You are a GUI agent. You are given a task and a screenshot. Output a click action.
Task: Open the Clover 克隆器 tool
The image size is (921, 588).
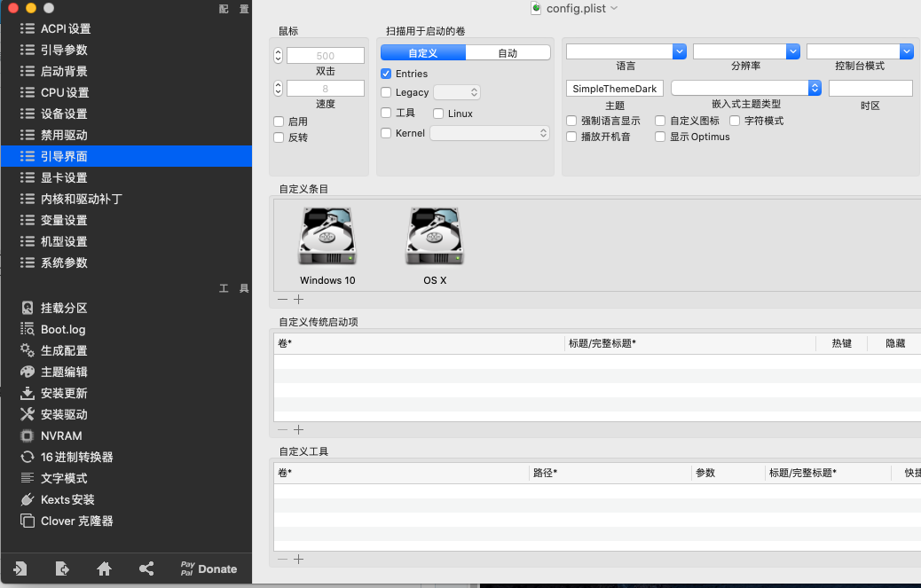tap(67, 521)
